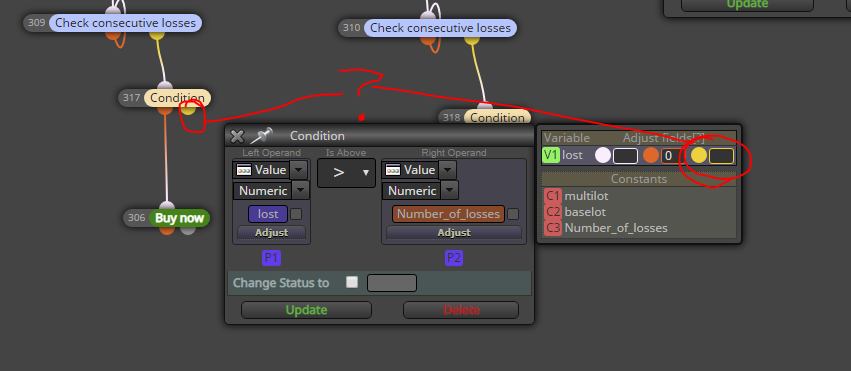Open the Left Operand Value type dropdown
Viewport: 851px width, 371px height.
(299, 170)
